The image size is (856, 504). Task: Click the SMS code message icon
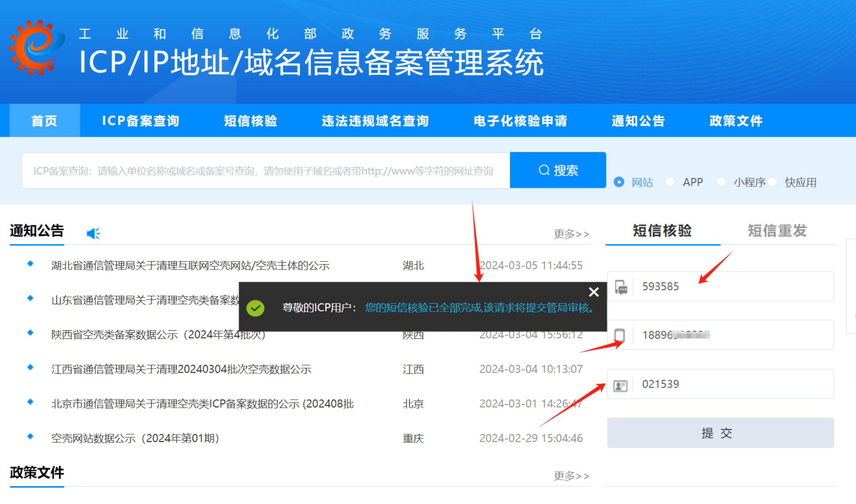pos(621,287)
